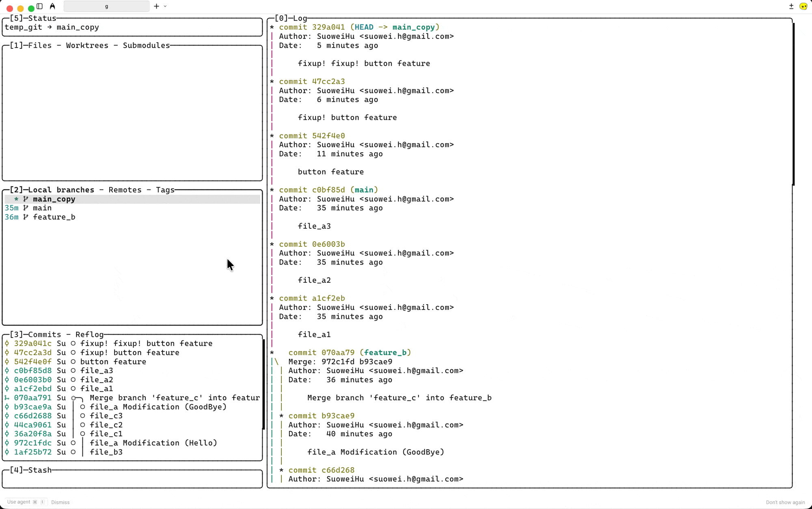Click merge icon for commit 070aa791

click(7, 398)
